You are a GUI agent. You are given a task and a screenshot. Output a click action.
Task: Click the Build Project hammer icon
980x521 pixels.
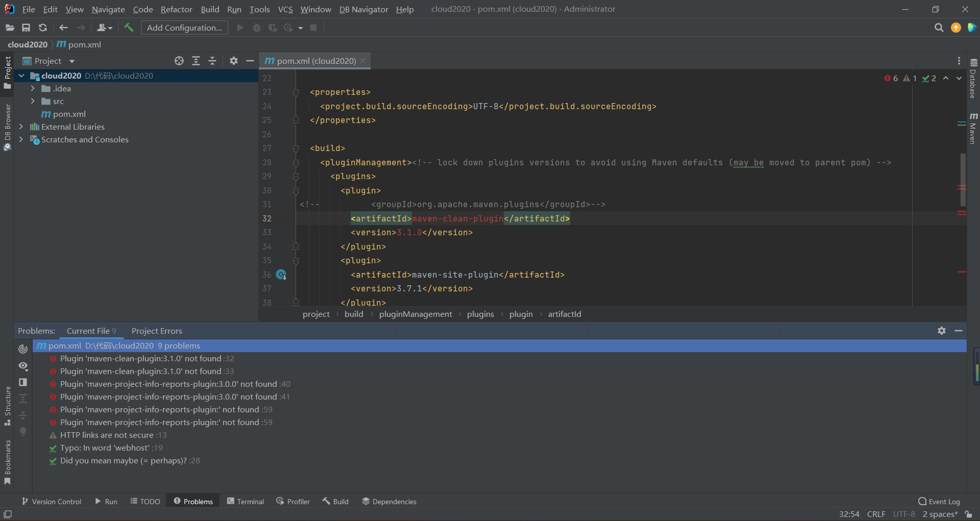pos(129,28)
